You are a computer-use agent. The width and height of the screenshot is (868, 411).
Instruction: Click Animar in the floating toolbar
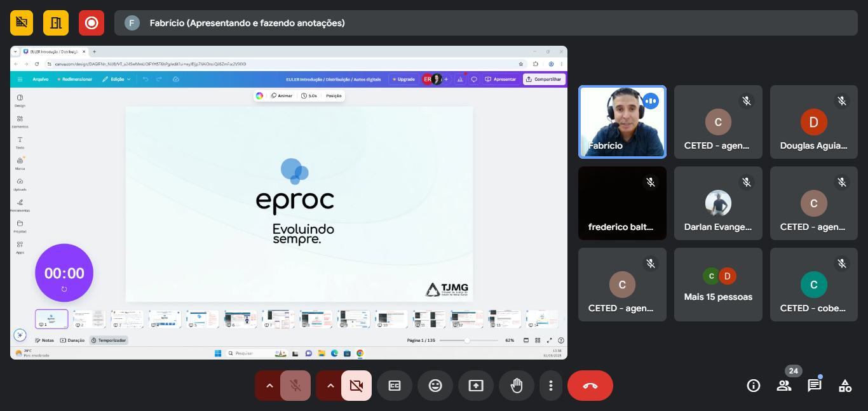(281, 96)
